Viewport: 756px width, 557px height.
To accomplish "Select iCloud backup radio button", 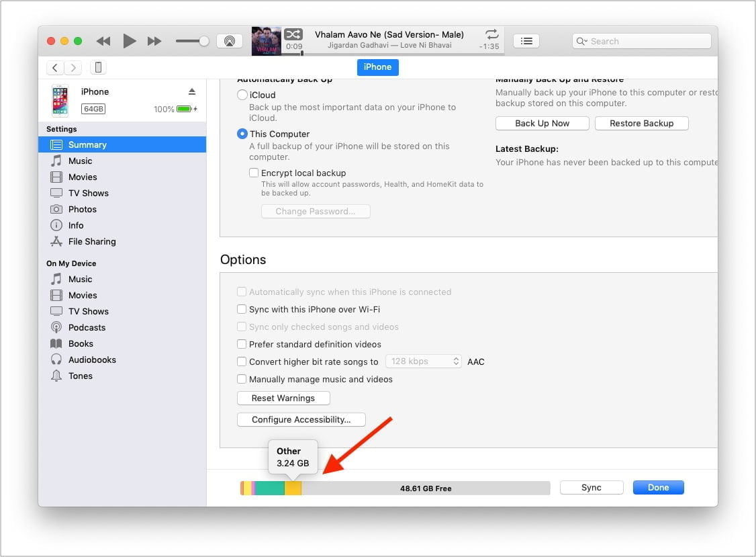I will [x=242, y=95].
